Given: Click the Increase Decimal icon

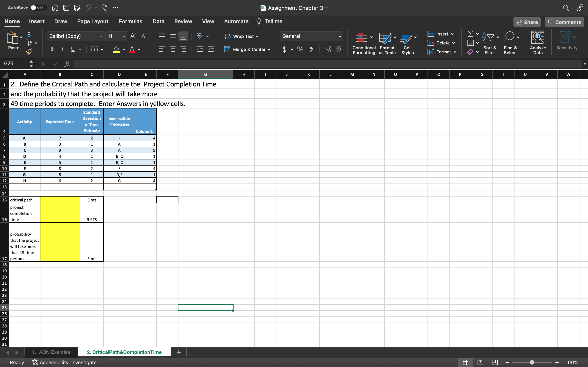Looking at the screenshot, I should pos(327,50).
